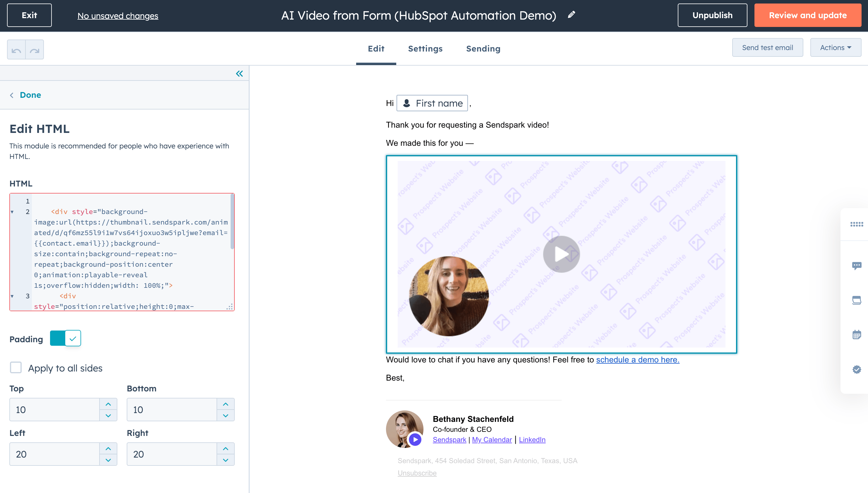Switch to the Sending tab

pos(483,49)
